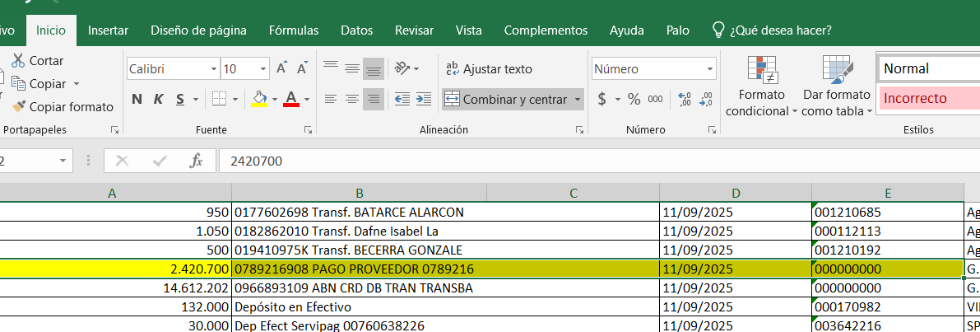Expand the Número format dropdown

(709, 69)
